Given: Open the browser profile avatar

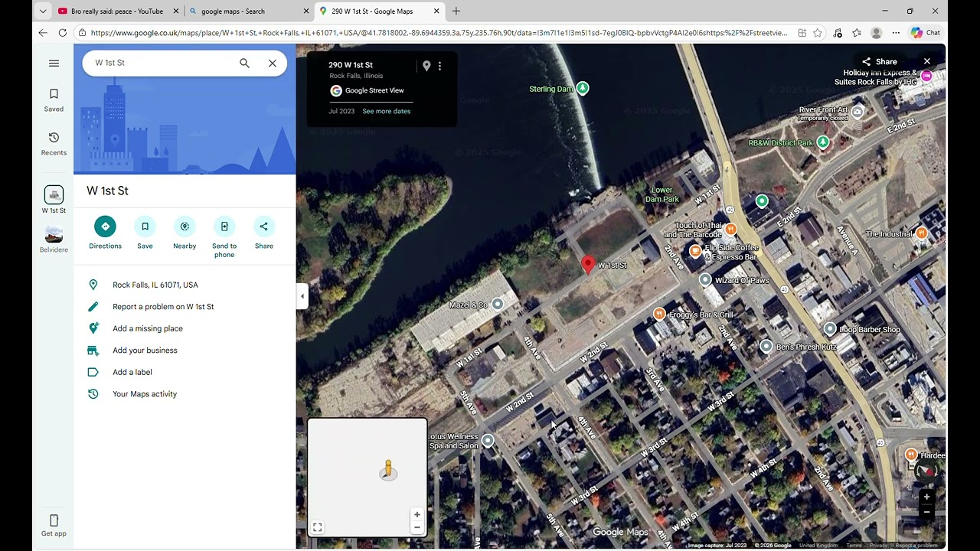Looking at the screenshot, I should pyautogui.click(x=877, y=33).
